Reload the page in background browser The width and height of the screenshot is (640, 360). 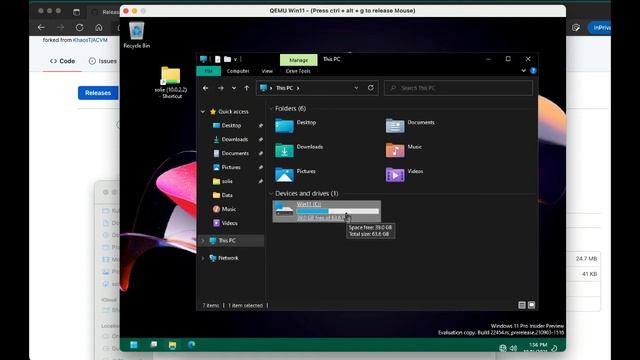[80, 27]
